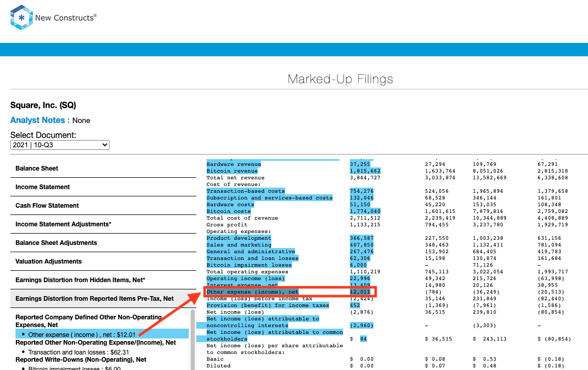Image resolution: width=588 pixels, height=370 pixels.
Task: Click the sidebar list vertical scrollbar
Action: pos(193,340)
